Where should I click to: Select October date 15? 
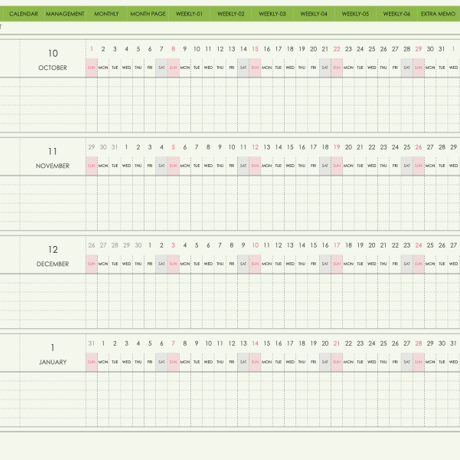click(x=255, y=49)
